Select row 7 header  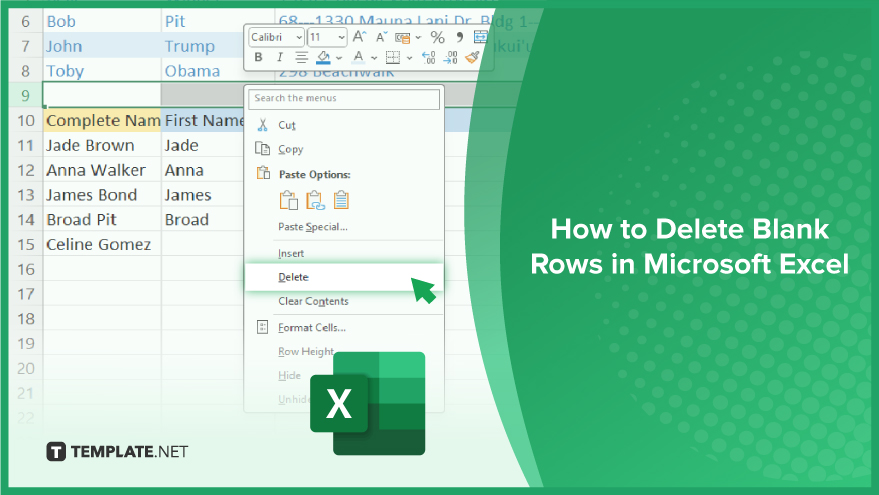tap(25, 46)
